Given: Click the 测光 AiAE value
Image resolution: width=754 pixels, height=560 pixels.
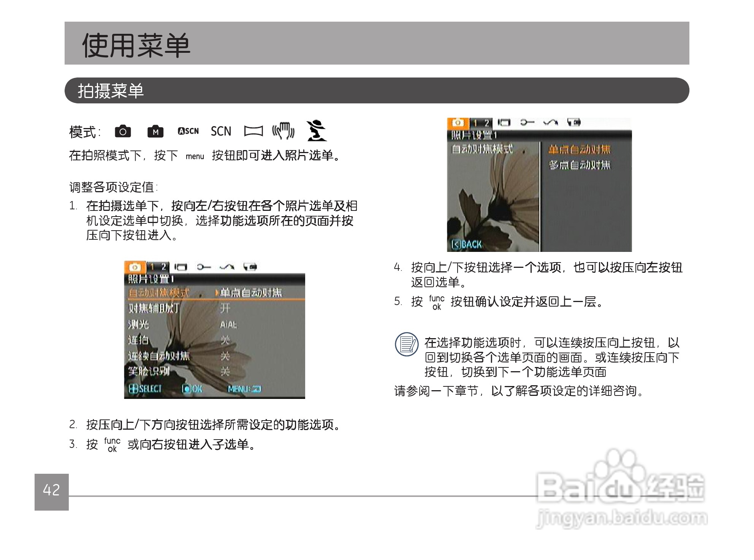Looking at the screenshot, I should click(x=228, y=325).
